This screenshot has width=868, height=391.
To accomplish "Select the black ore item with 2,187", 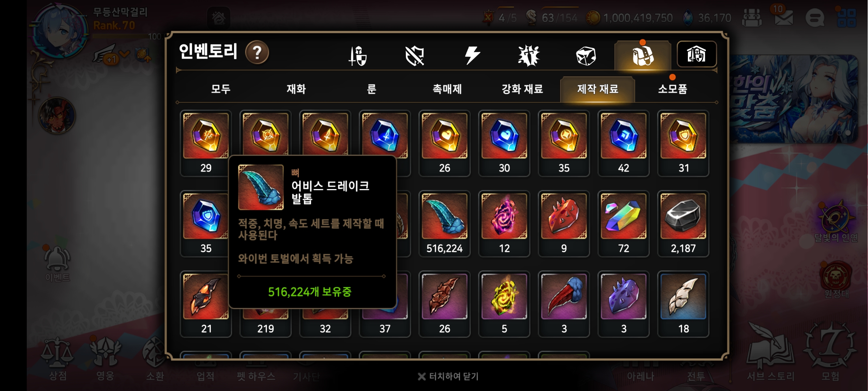I will coord(683,224).
